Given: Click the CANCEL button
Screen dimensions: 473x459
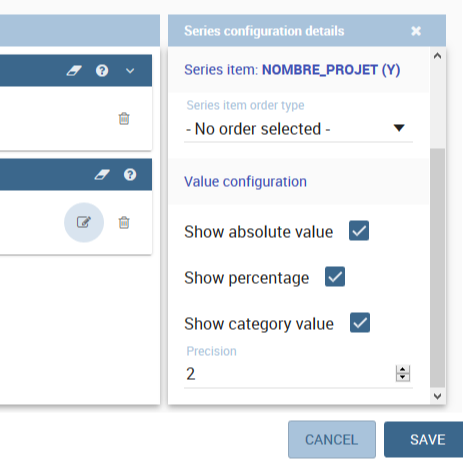Looking at the screenshot, I should [332, 440].
